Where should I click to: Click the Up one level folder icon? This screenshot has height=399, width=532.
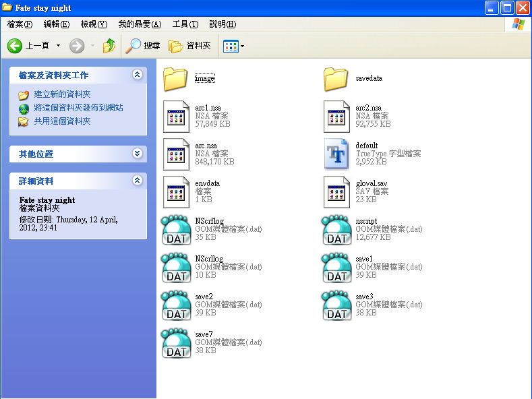(x=109, y=46)
